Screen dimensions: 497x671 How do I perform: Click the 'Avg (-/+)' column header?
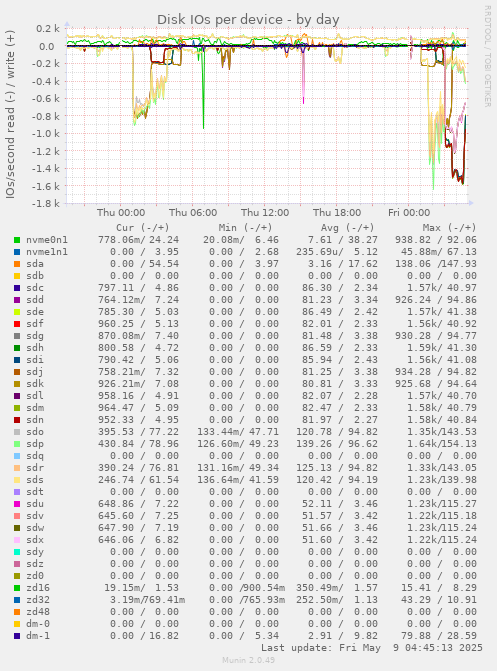(x=348, y=228)
